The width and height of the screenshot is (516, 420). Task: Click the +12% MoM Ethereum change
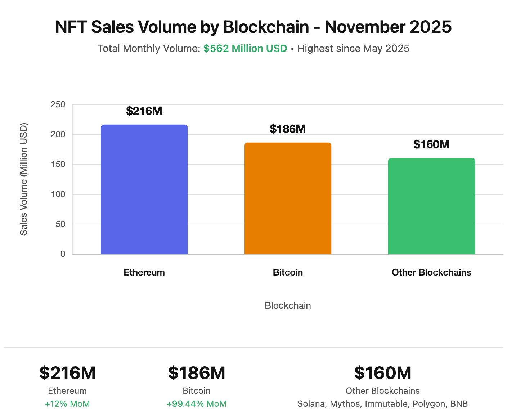[x=67, y=404]
